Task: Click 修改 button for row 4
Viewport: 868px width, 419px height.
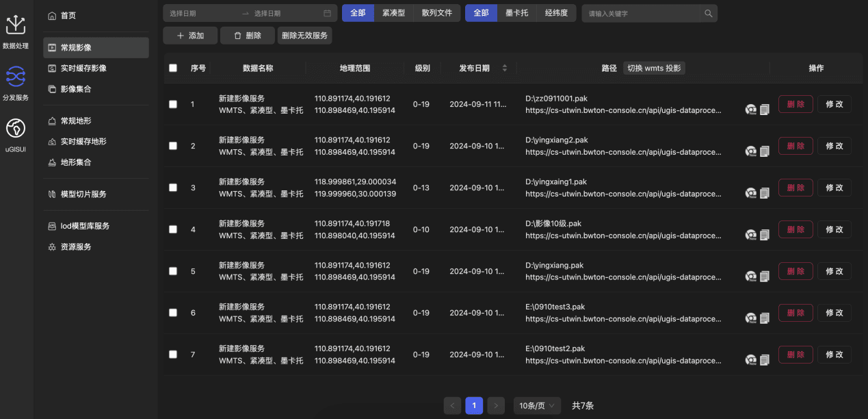Action: coord(834,229)
